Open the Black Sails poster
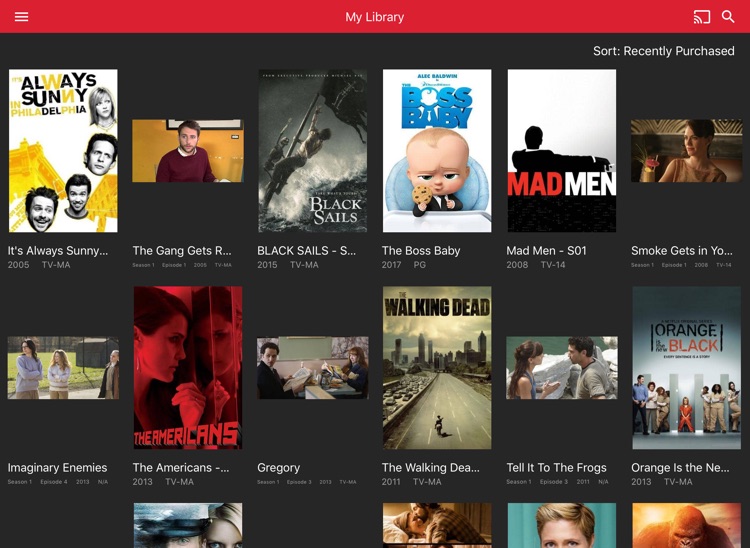 coord(313,151)
